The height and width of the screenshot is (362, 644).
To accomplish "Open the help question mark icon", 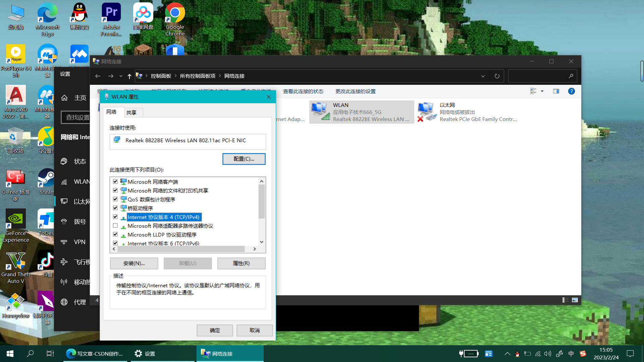I will click(x=571, y=91).
